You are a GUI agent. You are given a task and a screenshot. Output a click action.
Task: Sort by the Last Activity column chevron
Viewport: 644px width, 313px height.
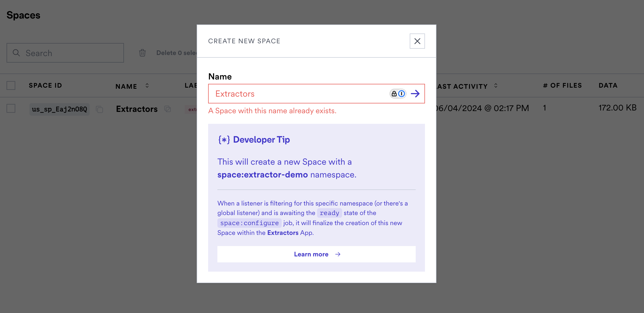(496, 86)
